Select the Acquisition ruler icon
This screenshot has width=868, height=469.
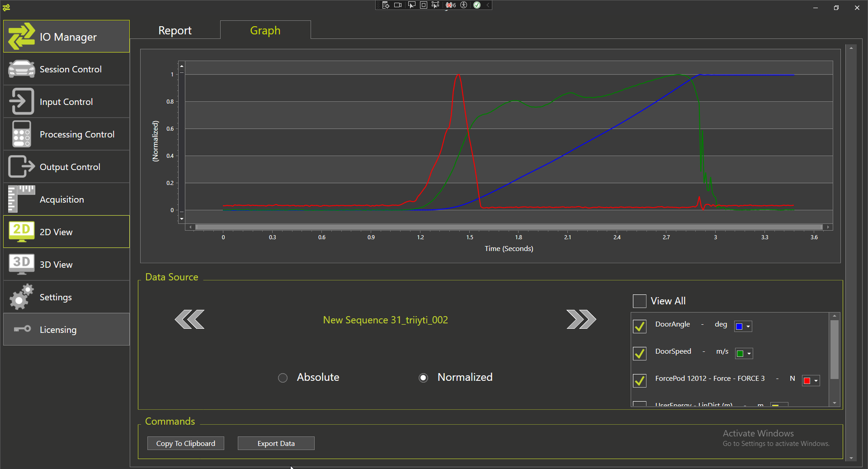(21, 199)
